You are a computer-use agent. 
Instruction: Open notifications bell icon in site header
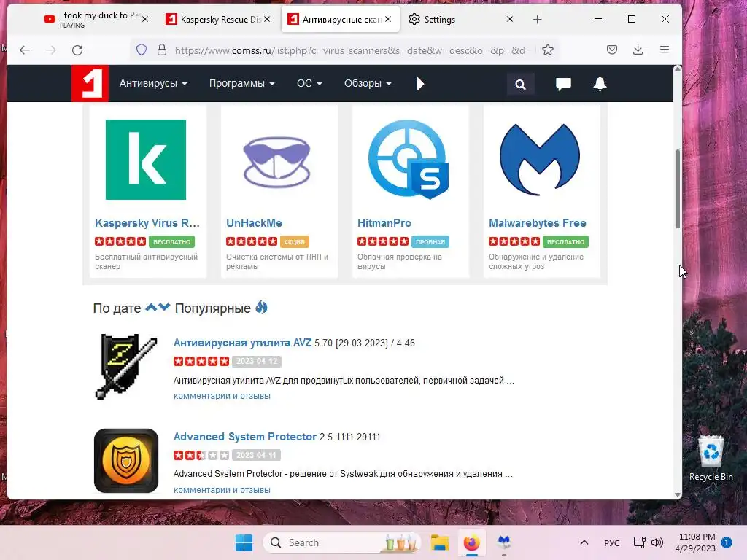600,84
